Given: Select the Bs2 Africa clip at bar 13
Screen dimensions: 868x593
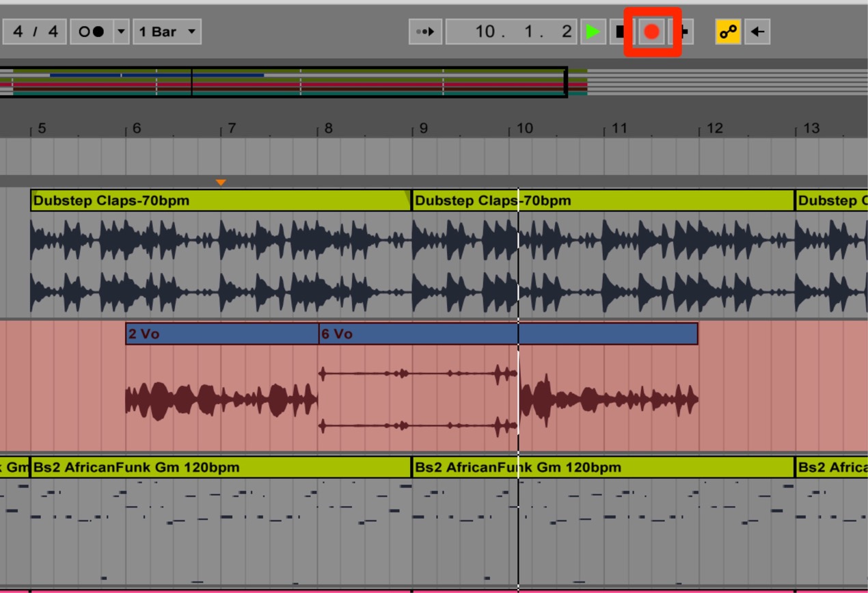Looking at the screenshot, I should pos(832,467).
